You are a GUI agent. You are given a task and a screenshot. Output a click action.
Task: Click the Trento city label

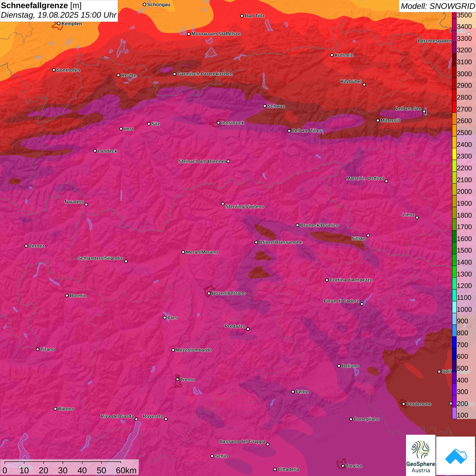187,379
